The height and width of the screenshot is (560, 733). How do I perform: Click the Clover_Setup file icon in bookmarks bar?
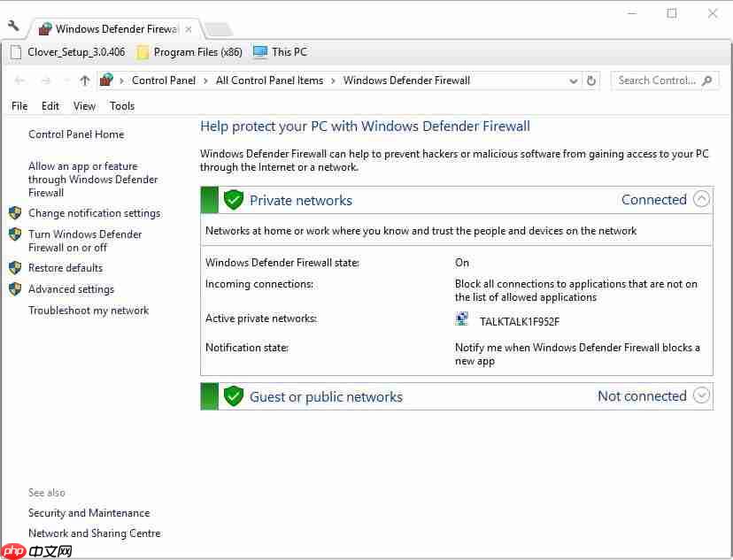(16, 52)
